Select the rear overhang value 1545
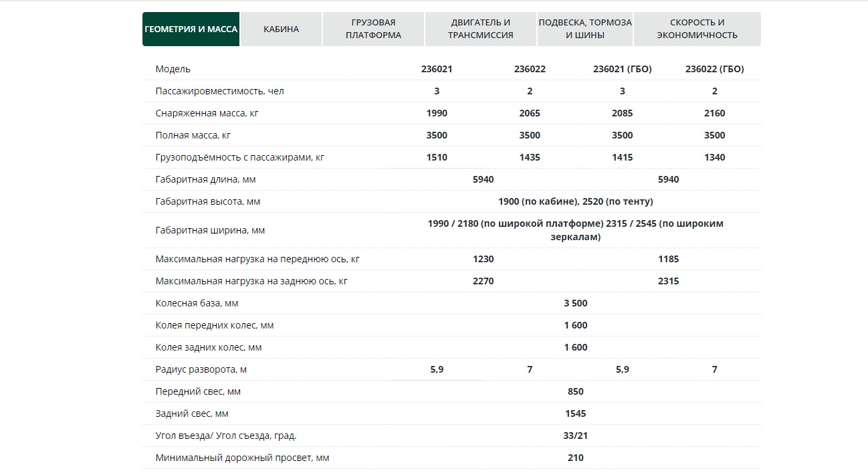The width and height of the screenshot is (868, 473). (x=575, y=413)
